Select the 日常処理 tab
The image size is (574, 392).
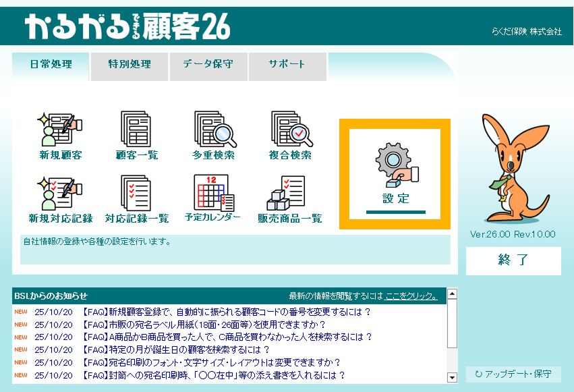51,65
